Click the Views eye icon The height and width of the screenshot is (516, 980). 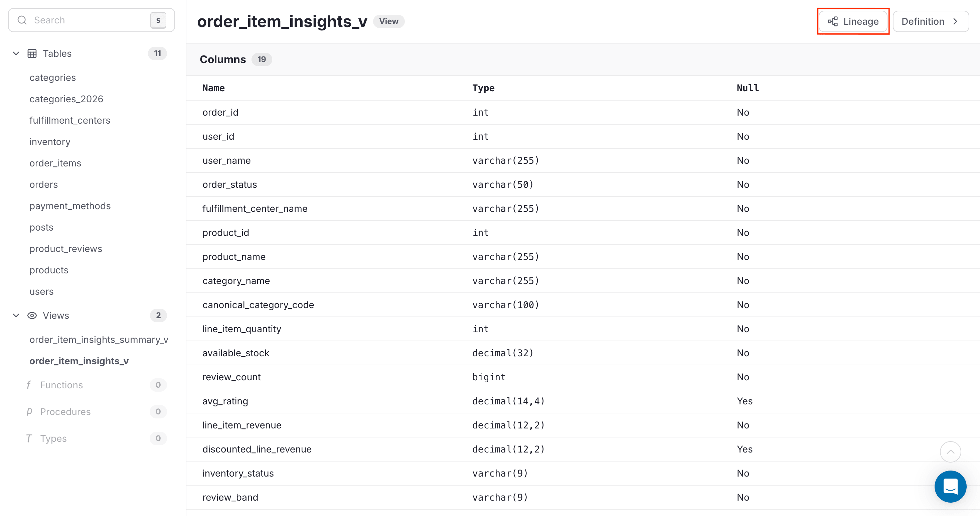(x=32, y=315)
